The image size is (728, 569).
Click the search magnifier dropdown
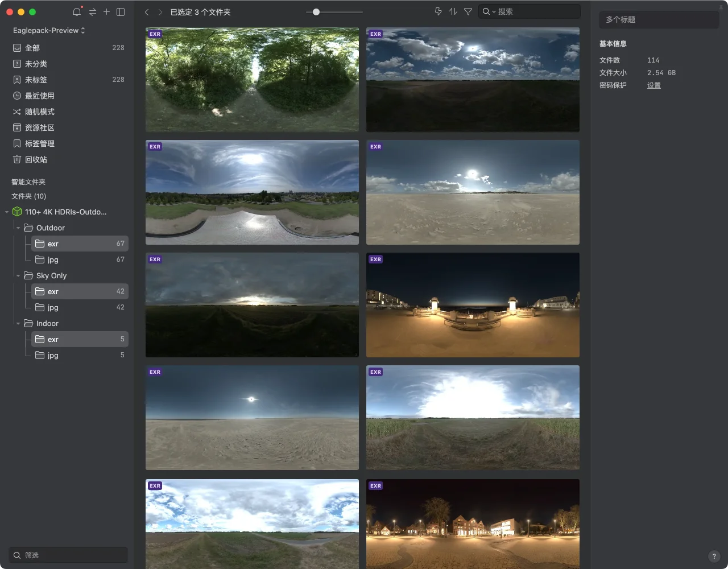489,11
